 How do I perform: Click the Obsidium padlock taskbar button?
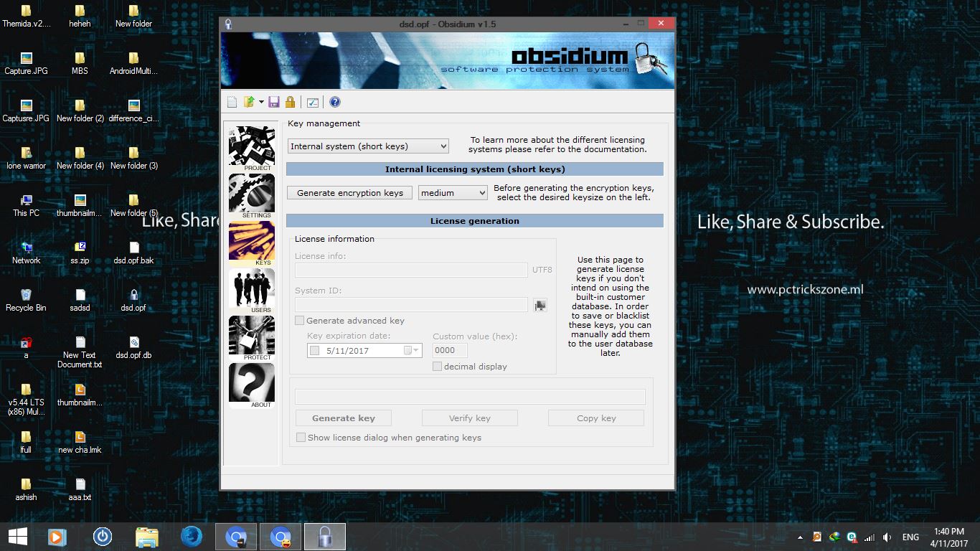(325, 537)
